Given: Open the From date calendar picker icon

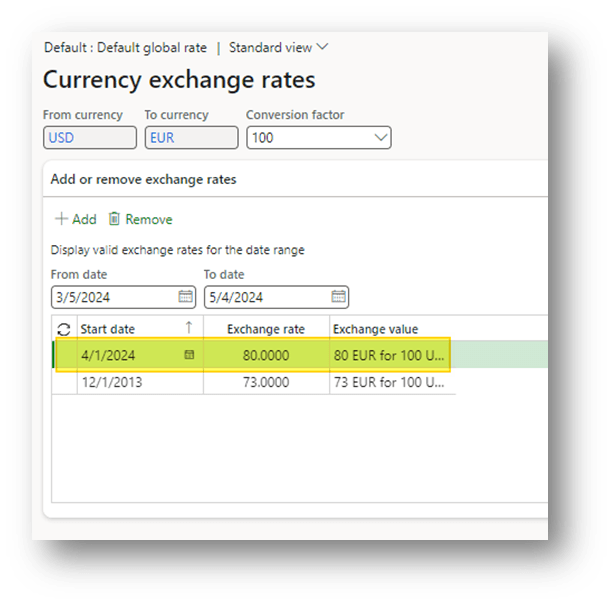Looking at the screenshot, I should coord(185,297).
